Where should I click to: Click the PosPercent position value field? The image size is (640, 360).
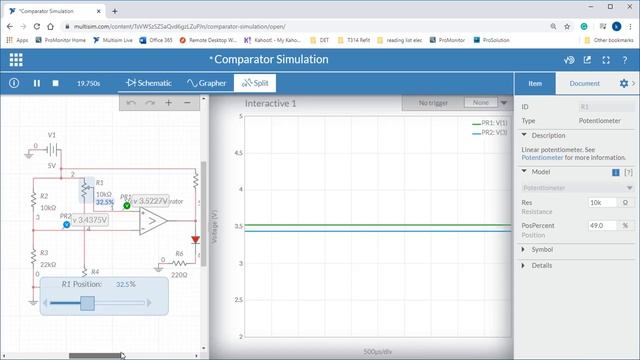point(602,225)
